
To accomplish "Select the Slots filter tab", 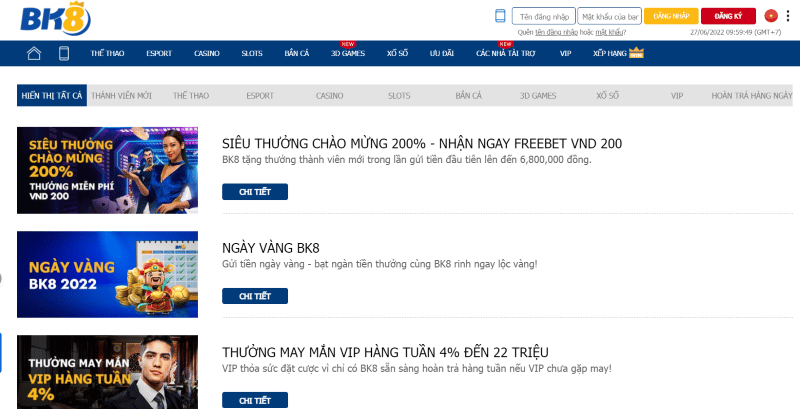I will click(399, 95).
